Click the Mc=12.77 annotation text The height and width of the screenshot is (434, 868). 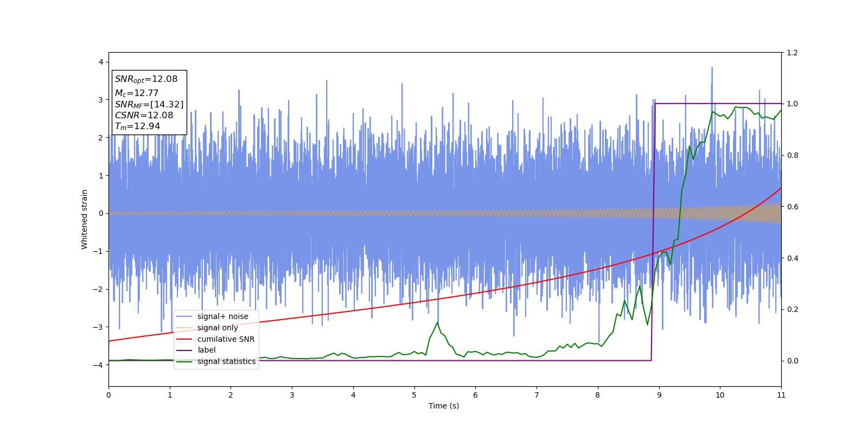136,93
